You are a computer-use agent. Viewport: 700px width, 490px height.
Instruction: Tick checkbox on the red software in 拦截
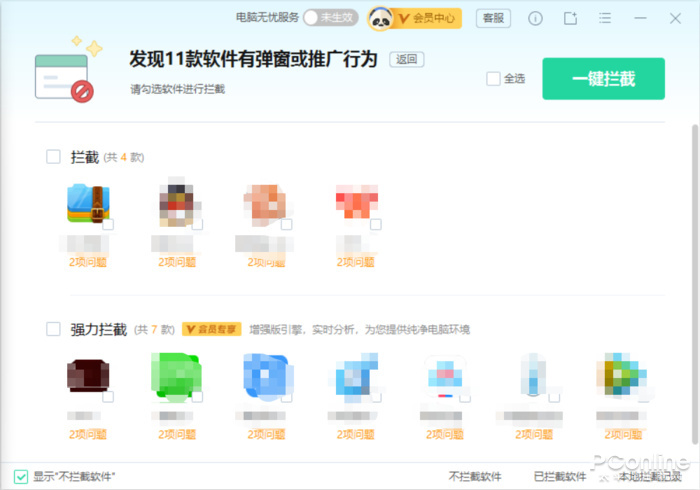(x=376, y=224)
